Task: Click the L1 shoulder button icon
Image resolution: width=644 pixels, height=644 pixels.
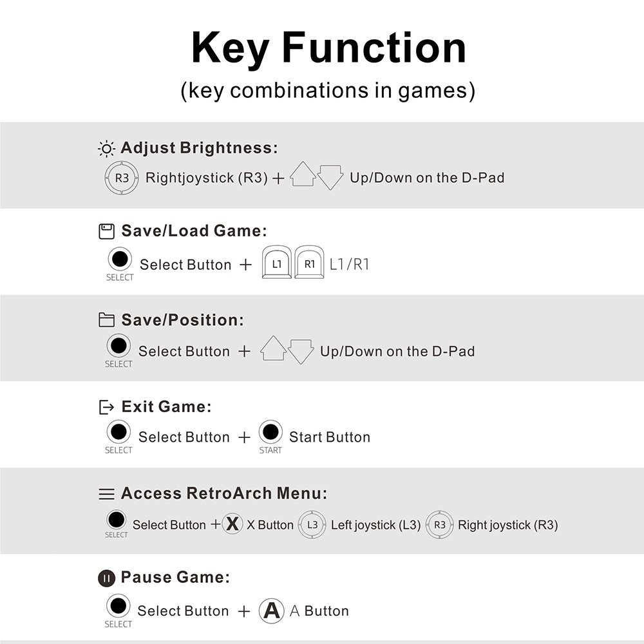Action: [x=277, y=263]
